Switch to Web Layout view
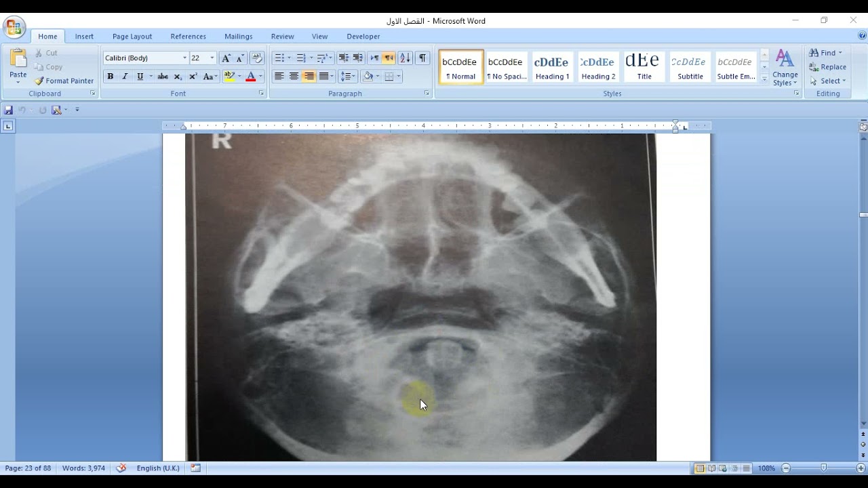 point(722,468)
